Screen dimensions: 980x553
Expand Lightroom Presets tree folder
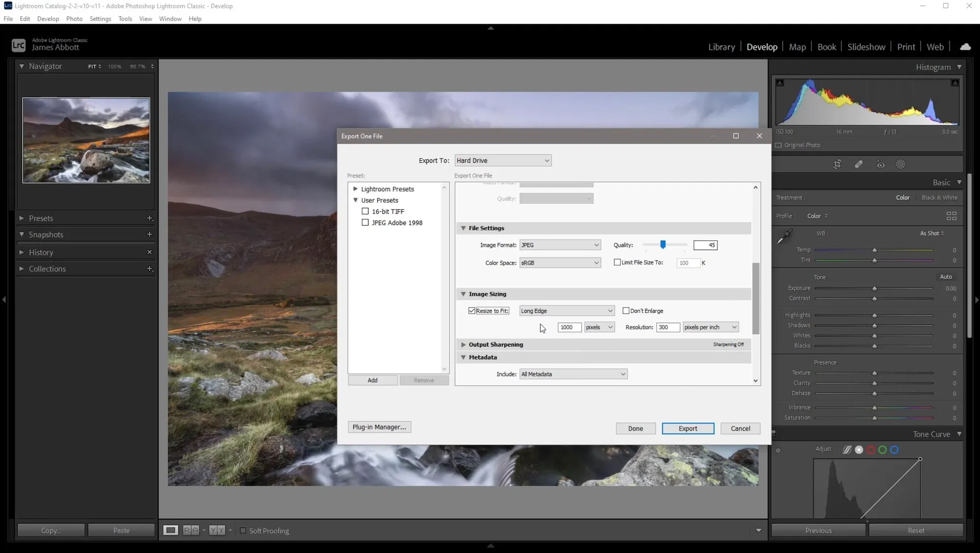tap(355, 189)
